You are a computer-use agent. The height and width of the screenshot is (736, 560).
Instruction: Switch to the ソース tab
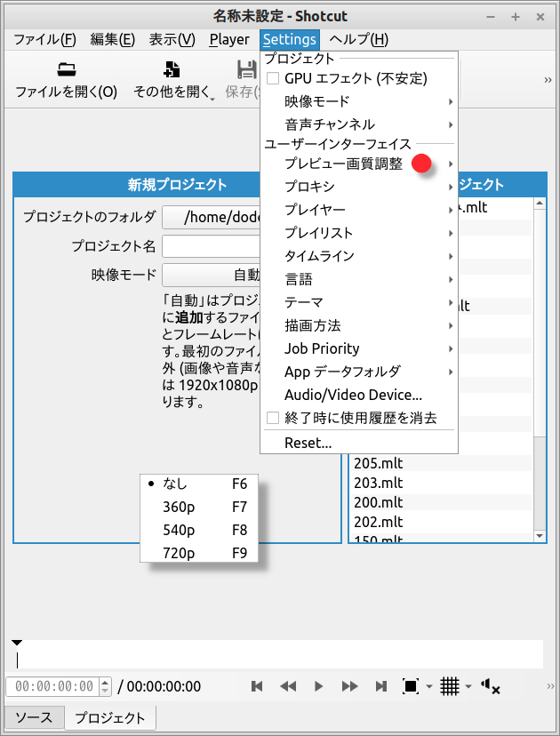(x=34, y=717)
